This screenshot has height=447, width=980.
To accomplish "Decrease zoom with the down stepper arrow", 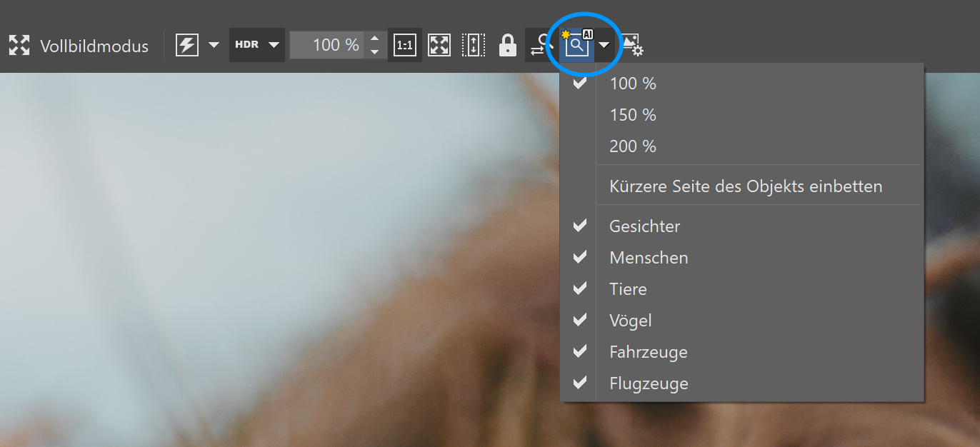I will tap(375, 52).
